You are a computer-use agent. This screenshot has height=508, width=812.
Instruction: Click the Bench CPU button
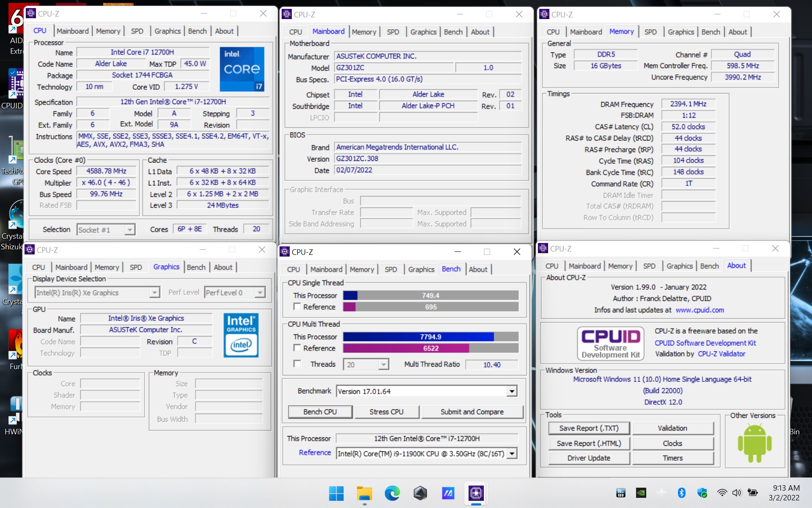tap(320, 412)
